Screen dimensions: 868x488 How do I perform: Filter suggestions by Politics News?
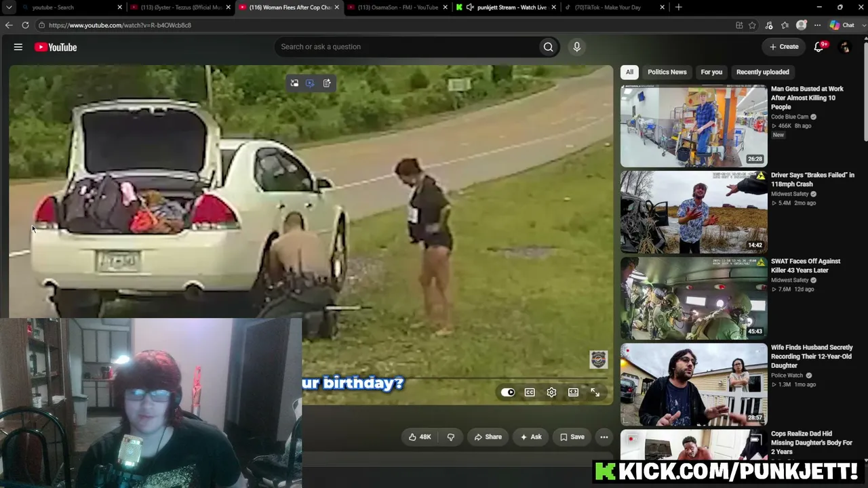(667, 72)
